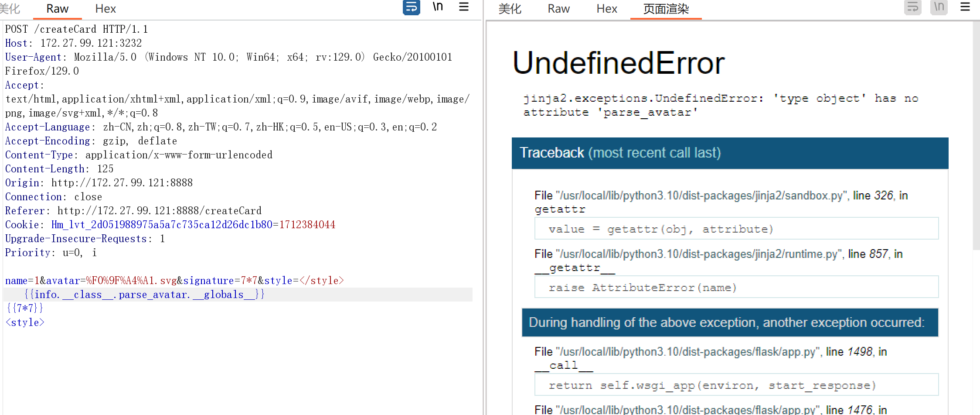Select response 美化 tab

510,9
